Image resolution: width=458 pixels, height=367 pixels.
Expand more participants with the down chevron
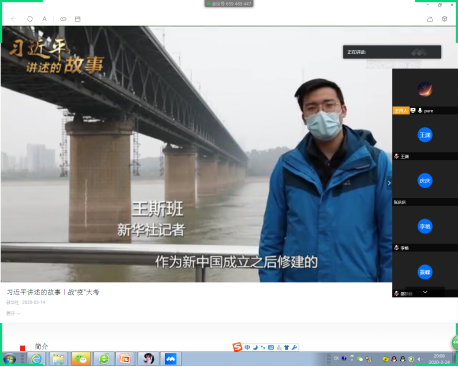425,292
